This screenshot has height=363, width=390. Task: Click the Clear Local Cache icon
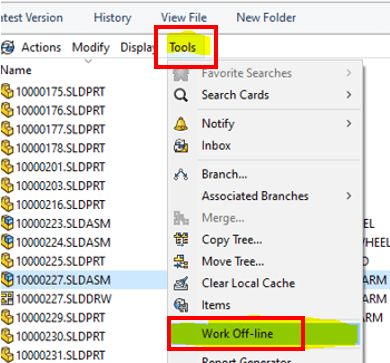click(181, 284)
